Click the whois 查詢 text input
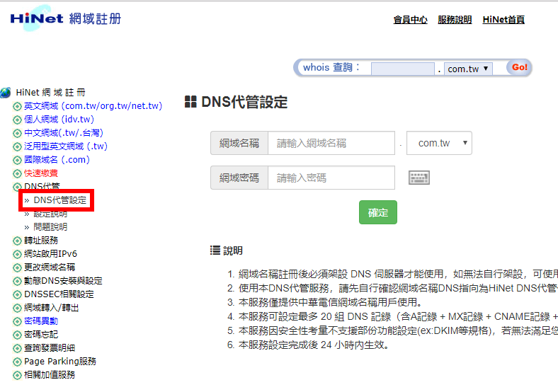The width and height of the screenshot is (558, 392). point(402,69)
